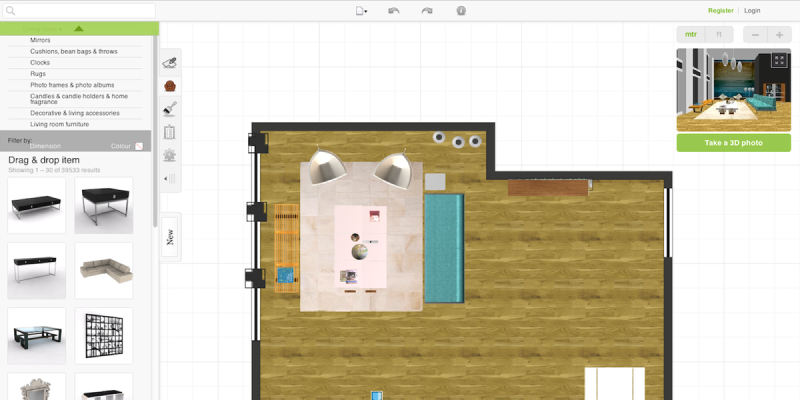Screen dimensions: 800x400
Task: Click the Login link
Action: click(x=752, y=11)
